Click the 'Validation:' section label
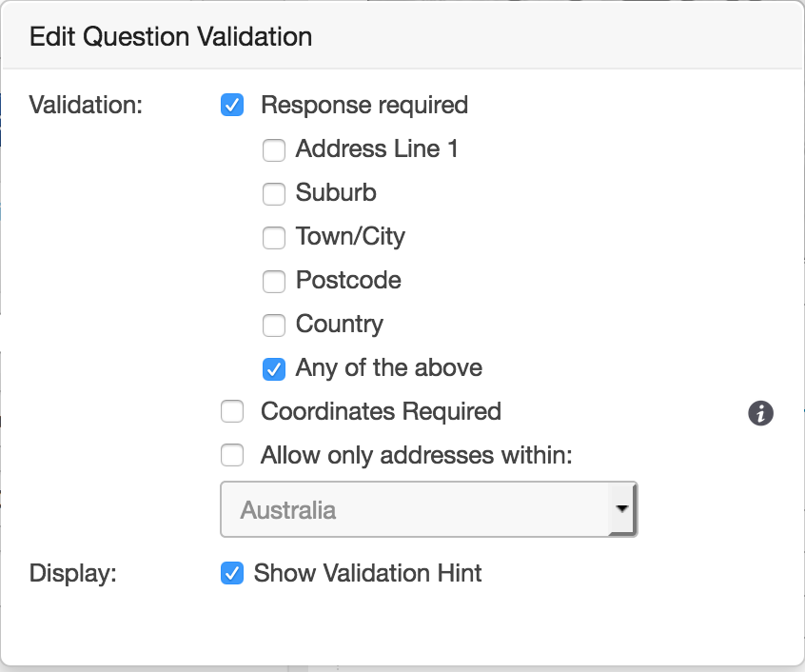Screen dimensions: 805x672 point(86,105)
